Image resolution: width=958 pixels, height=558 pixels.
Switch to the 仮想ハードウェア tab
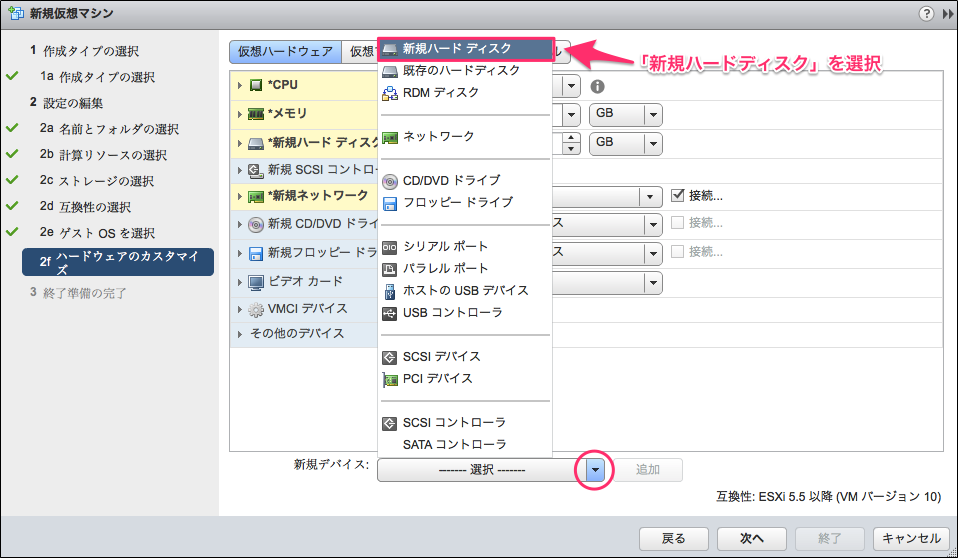pyautogui.click(x=285, y=52)
